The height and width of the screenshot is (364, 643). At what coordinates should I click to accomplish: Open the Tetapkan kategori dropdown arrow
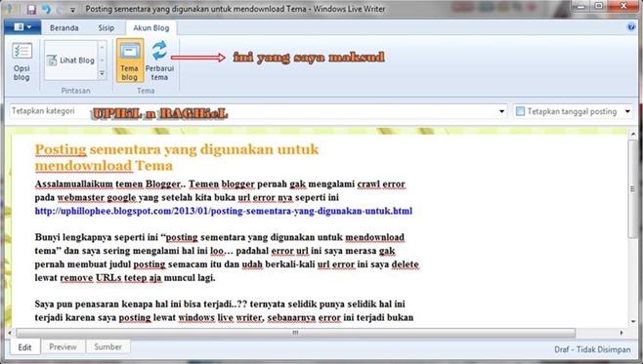coord(501,111)
